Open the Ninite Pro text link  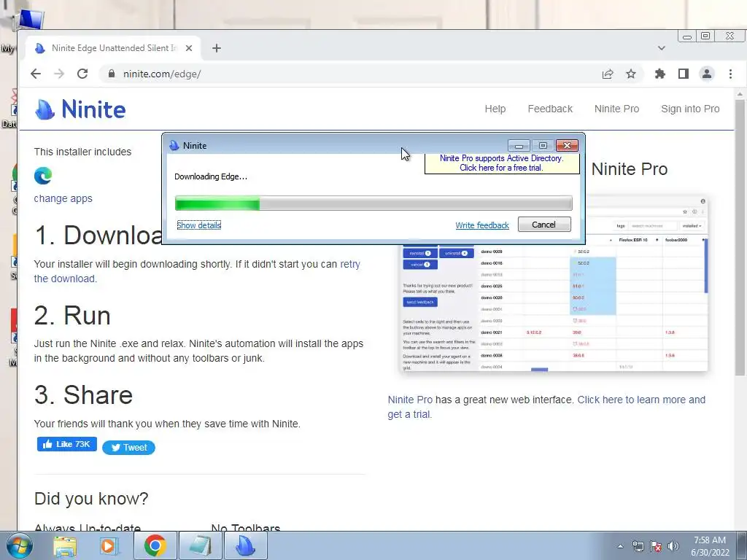click(410, 400)
